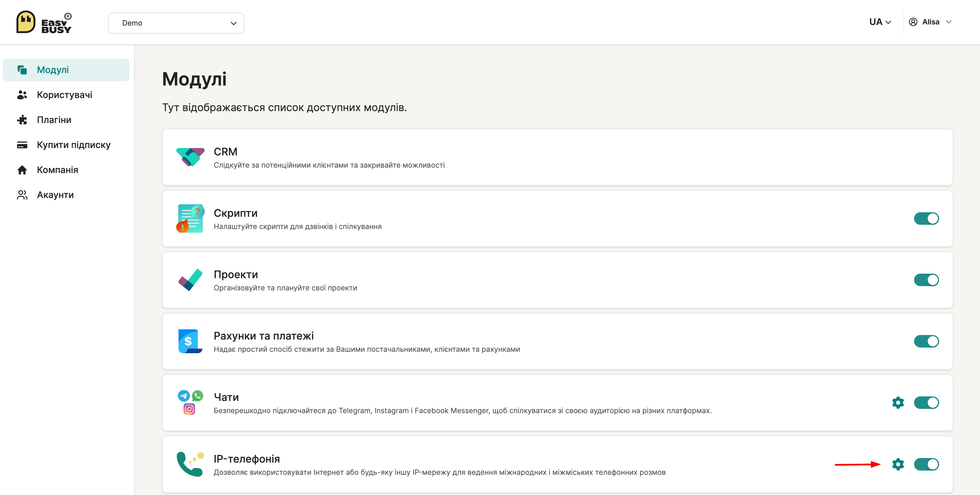Turn off the Проекти module toggle
The width and height of the screenshot is (980, 495).
pos(926,280)
